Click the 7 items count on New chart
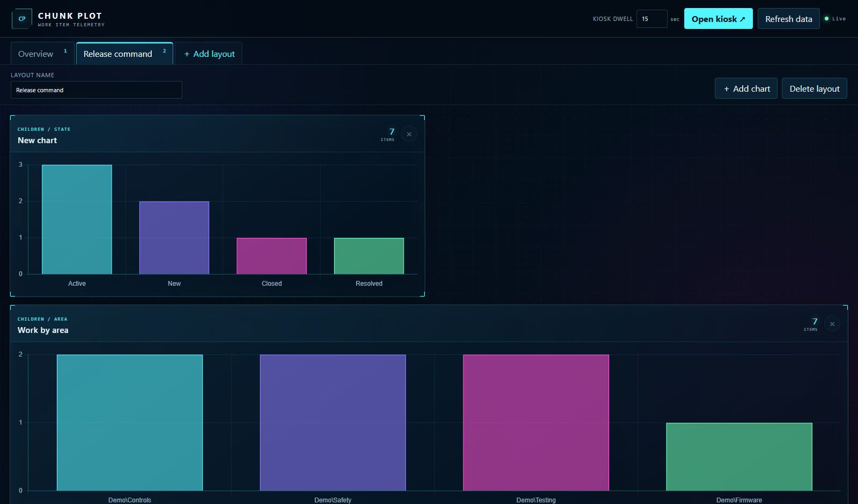Viewport: 858px width, 504px height. 388,134
